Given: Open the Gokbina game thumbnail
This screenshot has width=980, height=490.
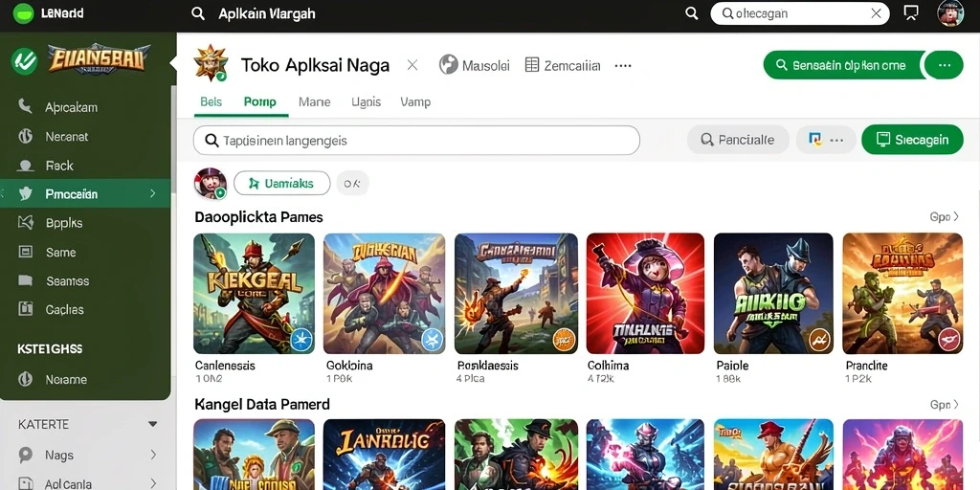Looking at the screenshot, I should tap(385, 294).
